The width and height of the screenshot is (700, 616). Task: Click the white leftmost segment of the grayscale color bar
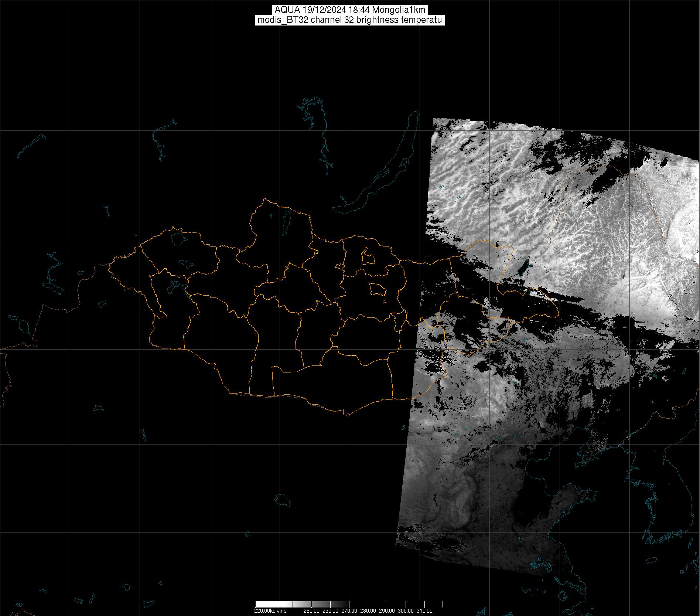tap(264, 604)
